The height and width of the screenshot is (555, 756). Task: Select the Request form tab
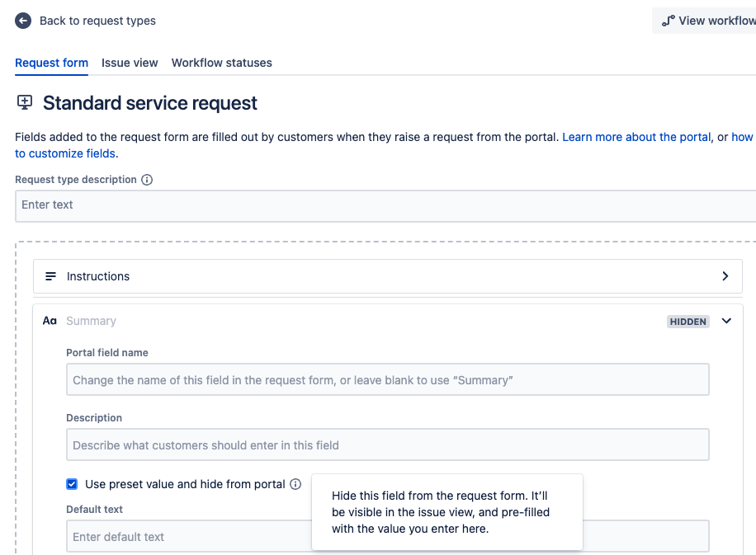(51, 63)
